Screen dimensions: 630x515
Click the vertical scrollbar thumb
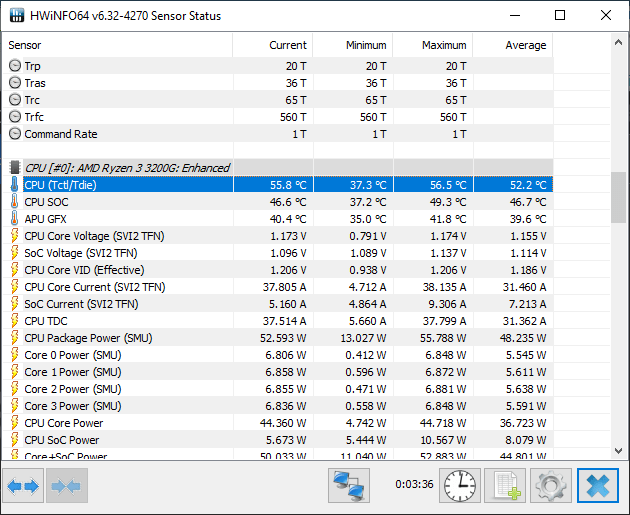click(x=618, y=197)
